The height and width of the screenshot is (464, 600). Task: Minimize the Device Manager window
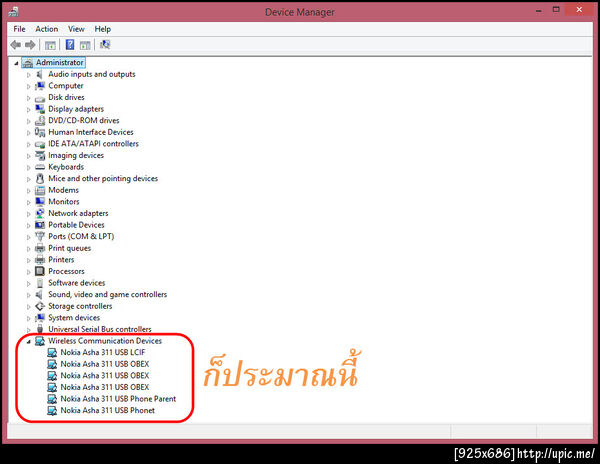539,11
